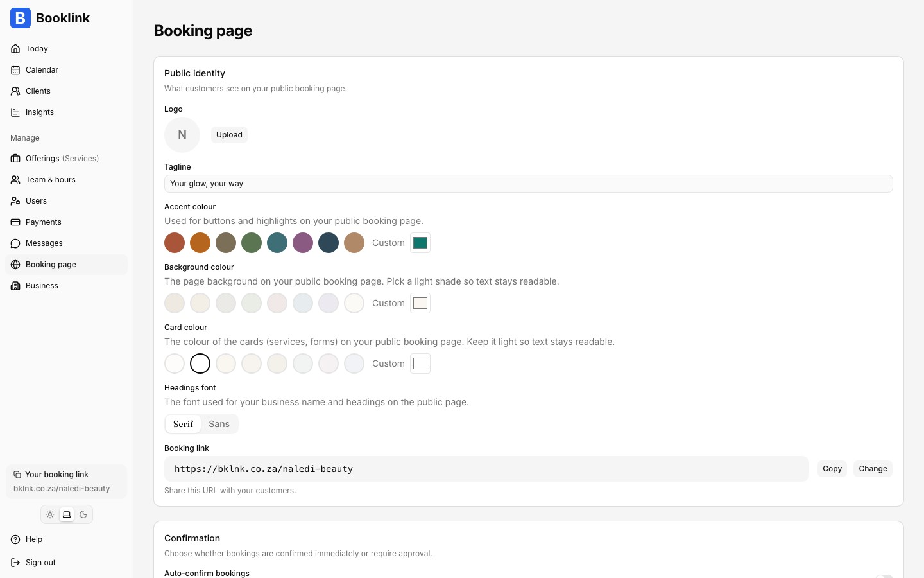
Task: Select Serif headings font
Action: click(183, 424)
